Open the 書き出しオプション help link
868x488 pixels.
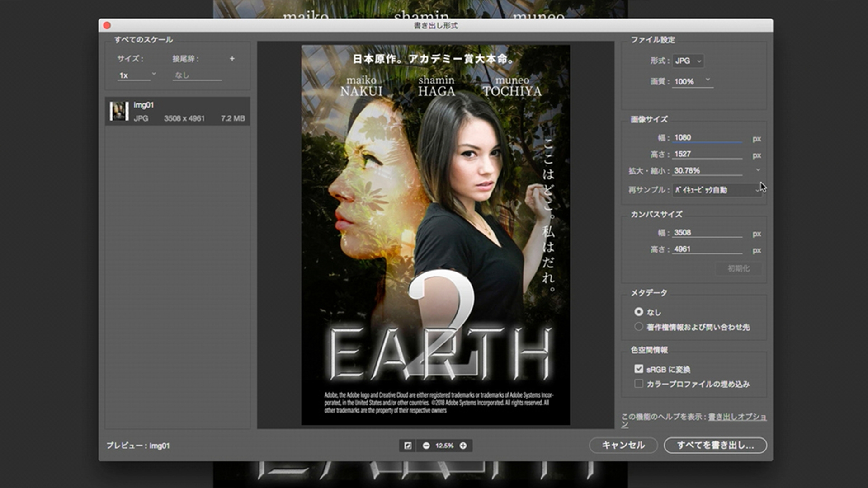737,417
